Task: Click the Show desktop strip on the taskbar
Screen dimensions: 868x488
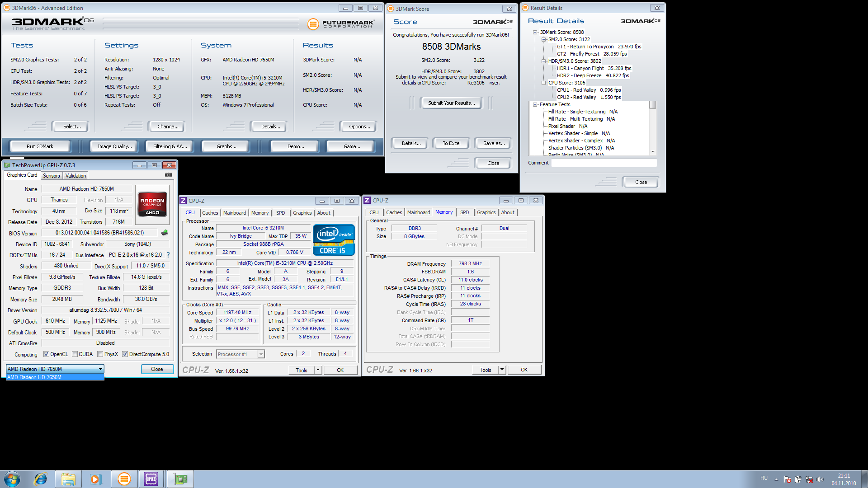Action: click(864, 479)
